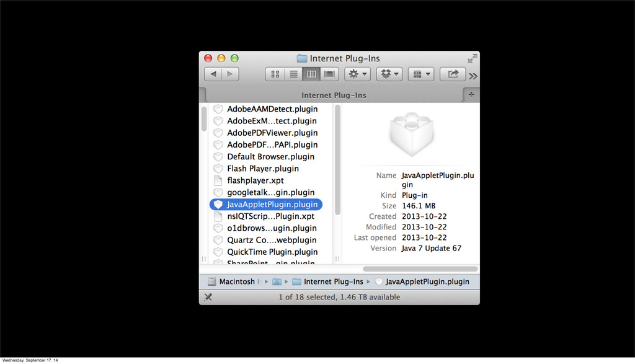Go back with the left arrow button

[x=213, y=74]
